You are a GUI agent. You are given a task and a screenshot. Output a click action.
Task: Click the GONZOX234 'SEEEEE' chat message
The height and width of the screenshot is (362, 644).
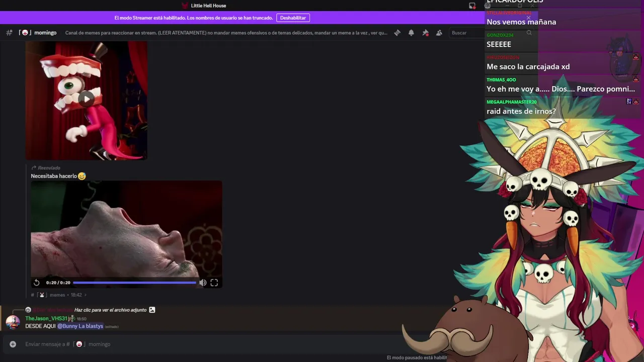499,44
